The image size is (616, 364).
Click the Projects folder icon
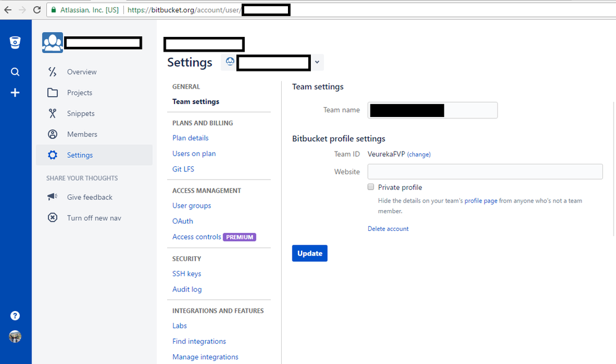click(x=52, y=92)
